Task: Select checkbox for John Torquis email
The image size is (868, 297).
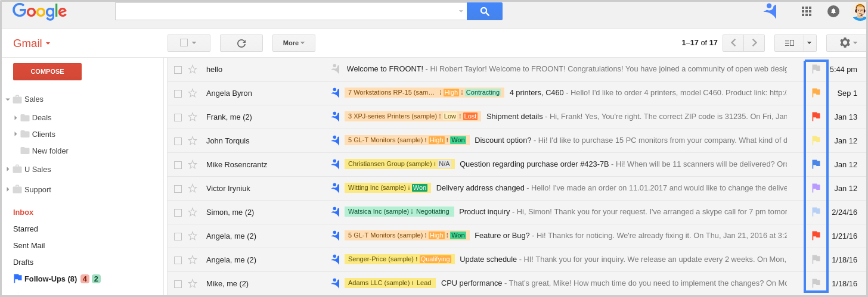Action: point(178,141)
